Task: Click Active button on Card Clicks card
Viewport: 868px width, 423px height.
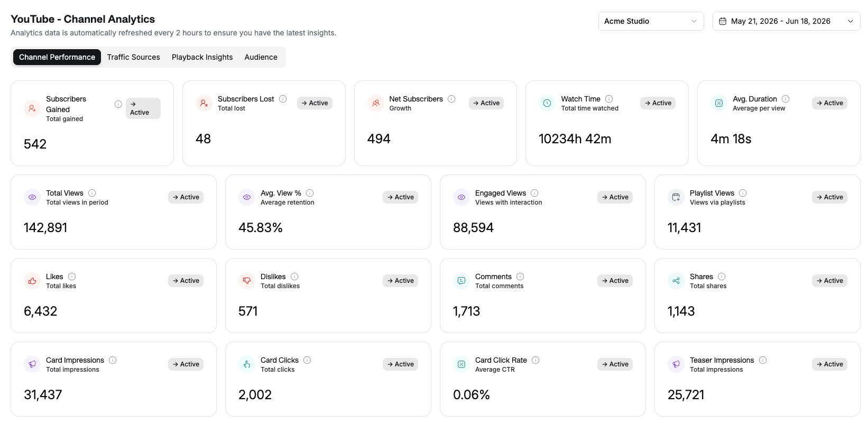Action: point(400,364)
